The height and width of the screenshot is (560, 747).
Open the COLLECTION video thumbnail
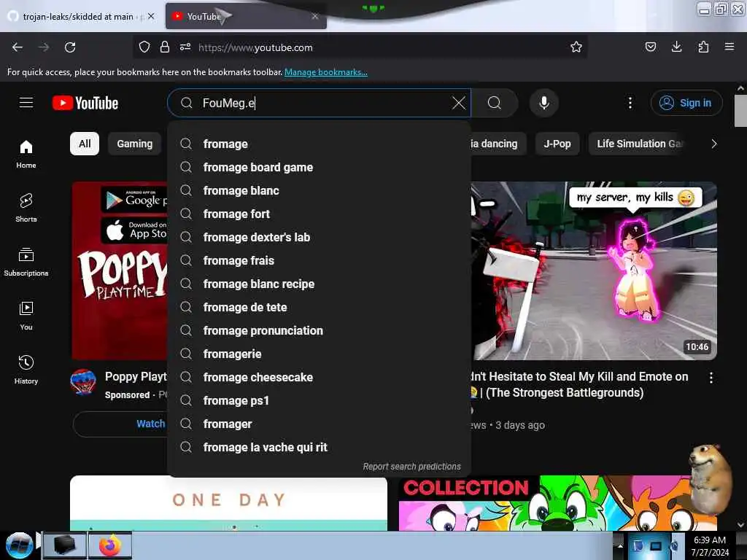tap(557, 503)
